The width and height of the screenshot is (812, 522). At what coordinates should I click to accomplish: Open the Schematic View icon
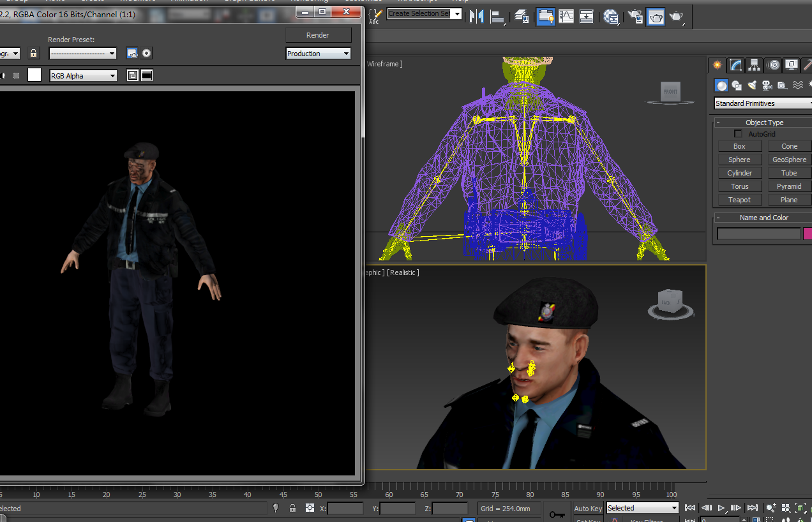(586, 17)
